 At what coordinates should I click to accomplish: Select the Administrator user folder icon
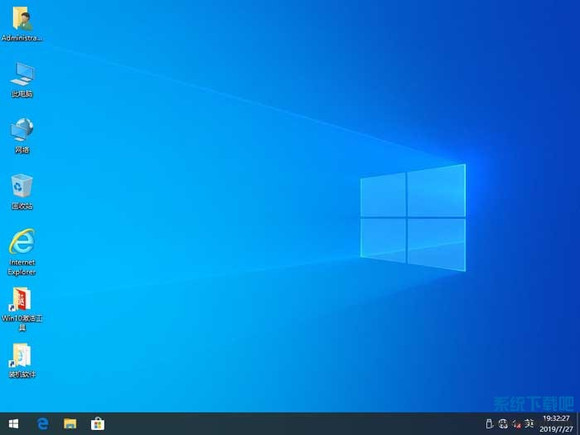coord(22,24)
